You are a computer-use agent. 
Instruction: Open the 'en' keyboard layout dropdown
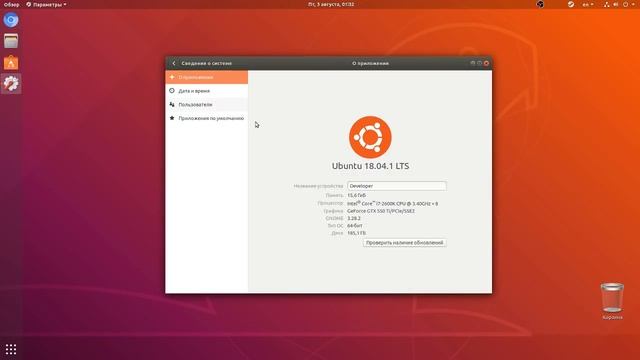pos(588,4)
